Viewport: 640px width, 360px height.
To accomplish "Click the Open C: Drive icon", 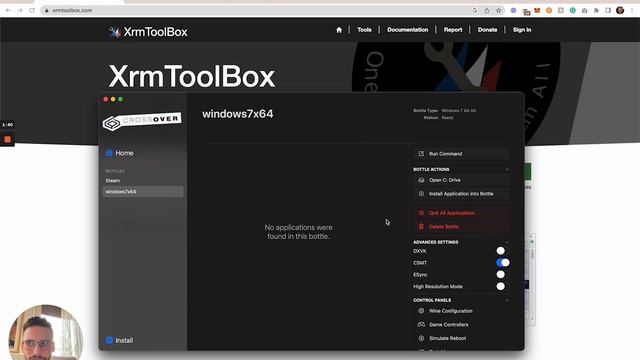I will 421,180.
